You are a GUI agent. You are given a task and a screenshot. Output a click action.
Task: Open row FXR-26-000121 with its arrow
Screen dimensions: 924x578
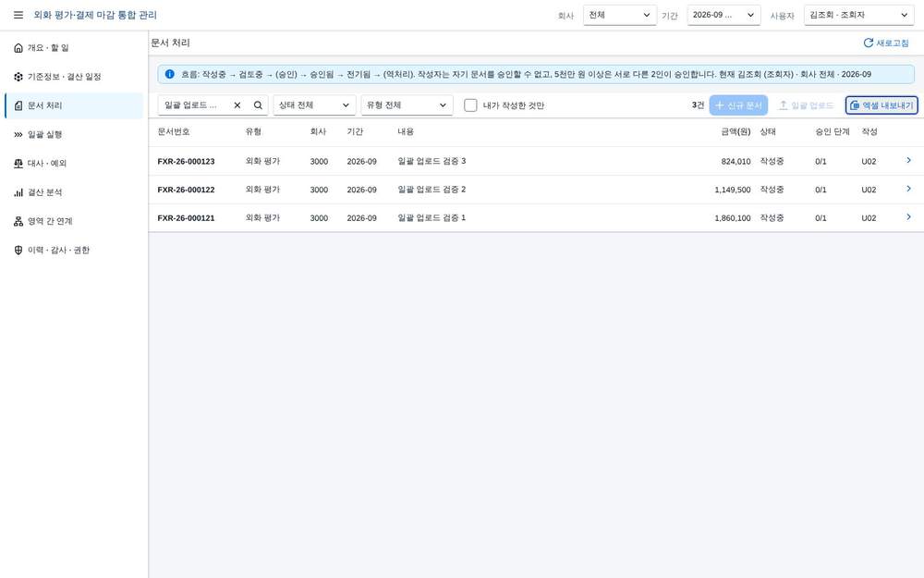pos(908,217)
